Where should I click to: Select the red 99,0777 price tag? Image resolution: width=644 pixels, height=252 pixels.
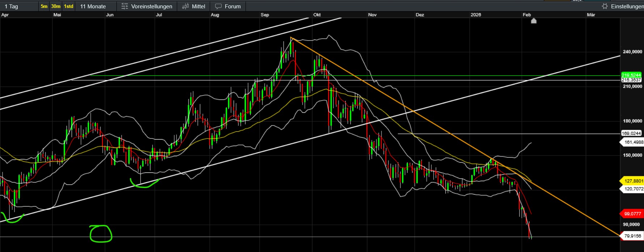[632, 214]
